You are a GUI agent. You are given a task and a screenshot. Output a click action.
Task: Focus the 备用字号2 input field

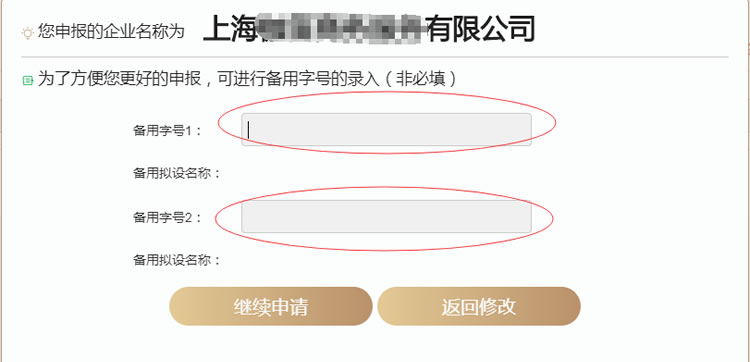pyautogui.click(x=386, y=217)
